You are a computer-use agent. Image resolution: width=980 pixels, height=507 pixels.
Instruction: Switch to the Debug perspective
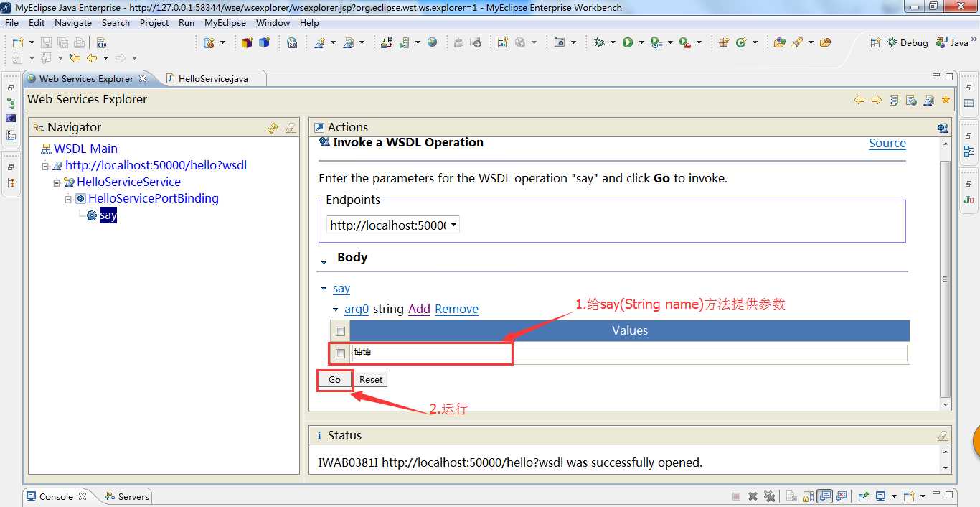tap(908, 42)
